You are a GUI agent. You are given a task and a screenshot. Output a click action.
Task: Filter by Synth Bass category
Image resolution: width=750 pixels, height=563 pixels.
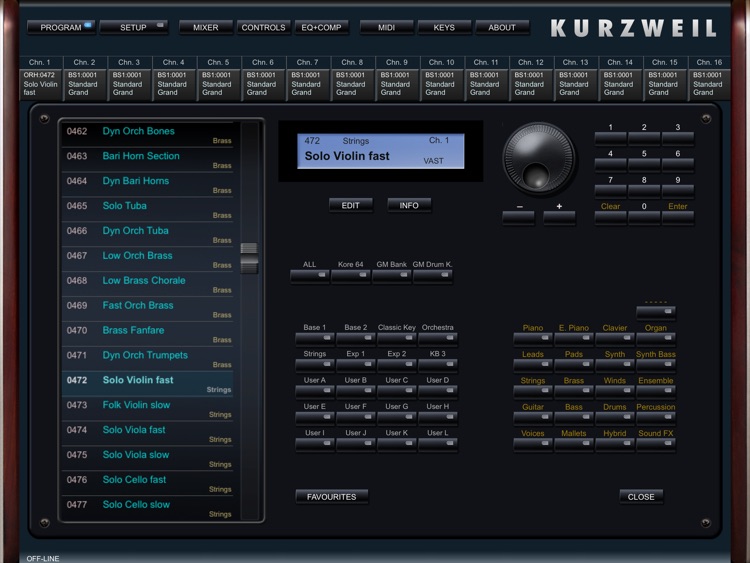[x=656, y=365]
